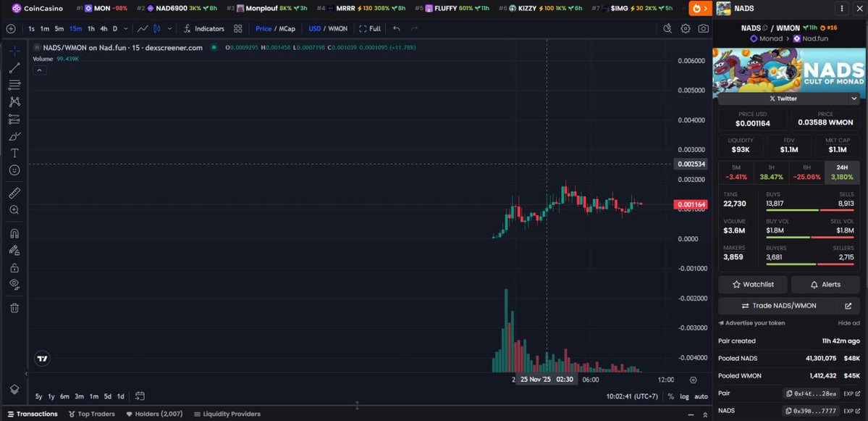Set chart interval to 5m

(x=59, y=29)
